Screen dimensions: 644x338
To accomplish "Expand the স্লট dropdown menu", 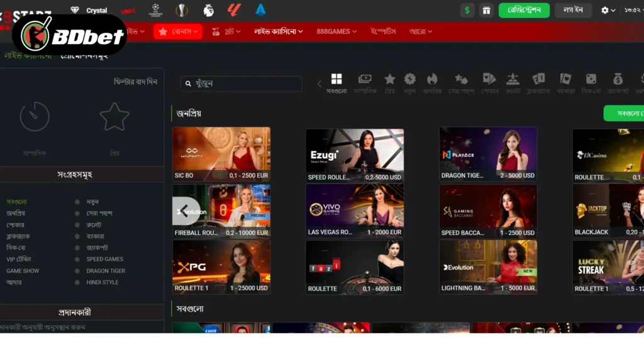I will pyautogui.click(x=226, y=31).
